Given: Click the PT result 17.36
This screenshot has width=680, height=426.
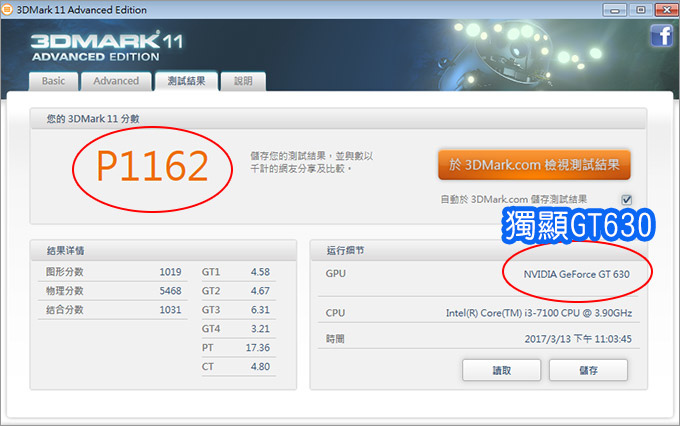Looking at the screenshot, I should (258, 347).
